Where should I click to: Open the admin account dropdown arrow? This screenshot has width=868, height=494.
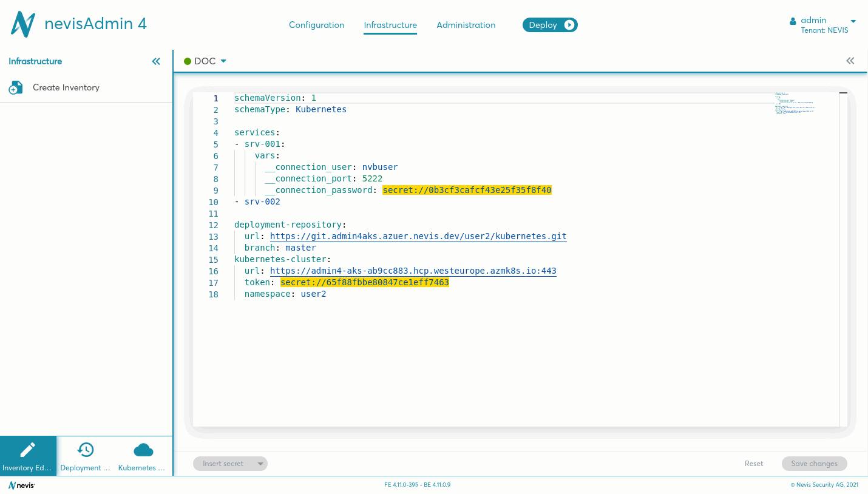[853, 21]
